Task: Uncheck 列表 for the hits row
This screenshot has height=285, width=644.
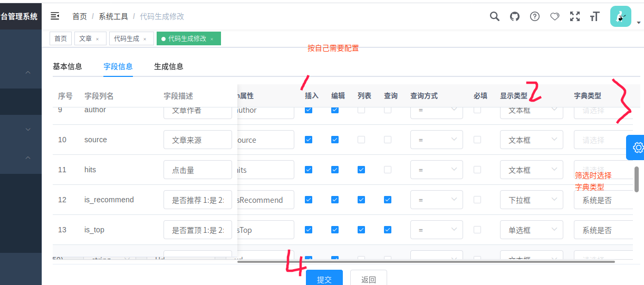Action: click(361, 170)
